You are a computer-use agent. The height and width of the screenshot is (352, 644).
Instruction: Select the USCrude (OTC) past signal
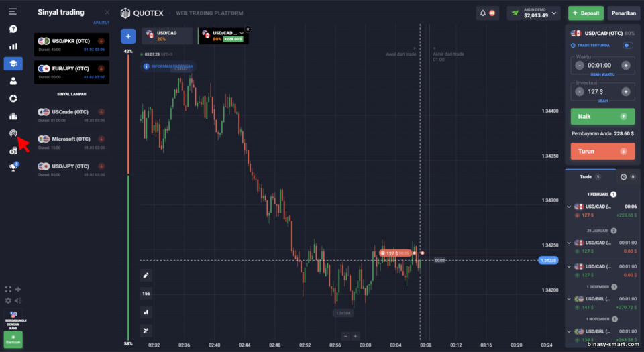72,115
